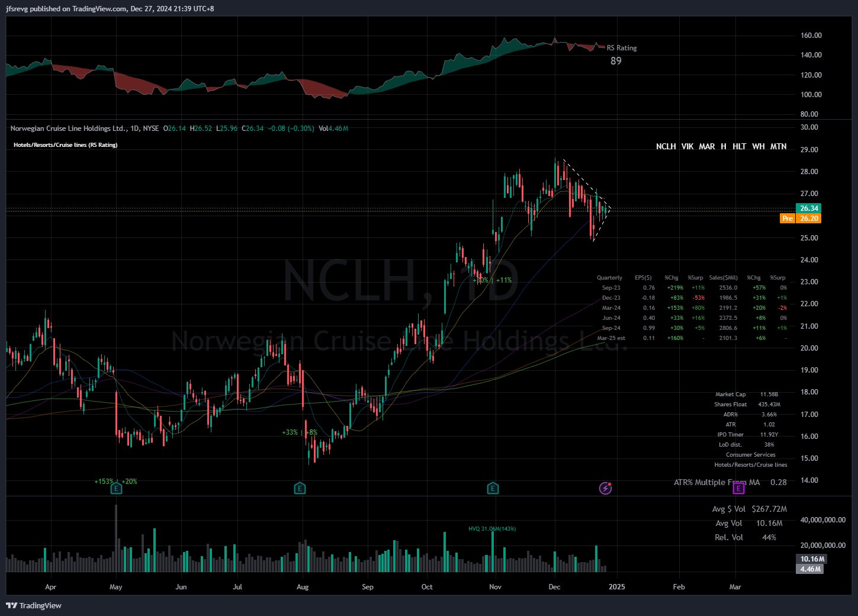
Task: Click the Avg $ Vol value $267.72M
Action: [769, 509]
